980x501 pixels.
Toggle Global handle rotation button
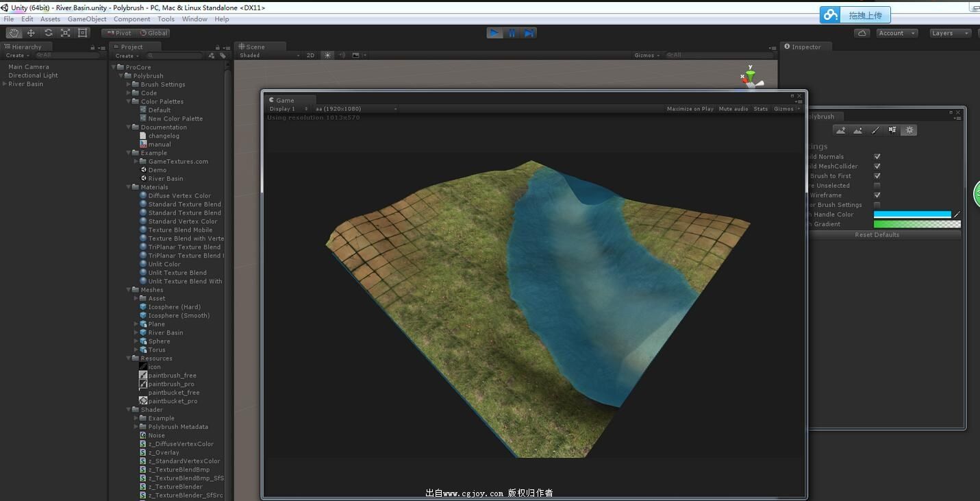[x=153, y=33]
